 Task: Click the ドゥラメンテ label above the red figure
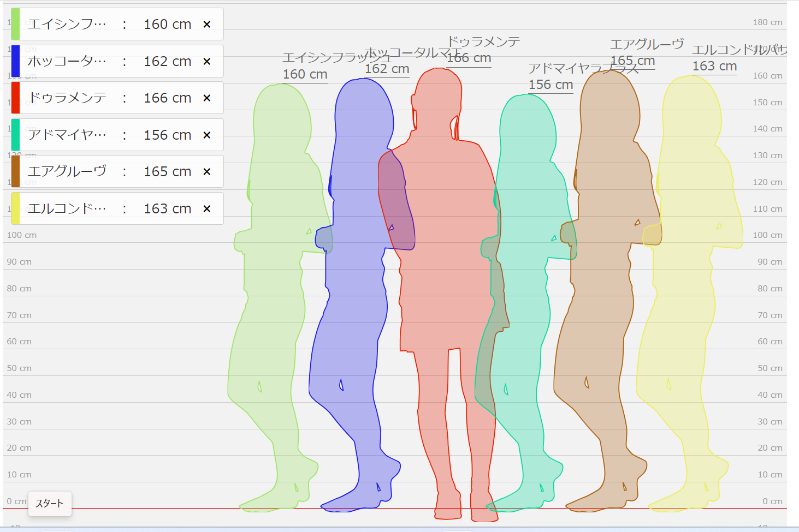[x=483, y=41]
